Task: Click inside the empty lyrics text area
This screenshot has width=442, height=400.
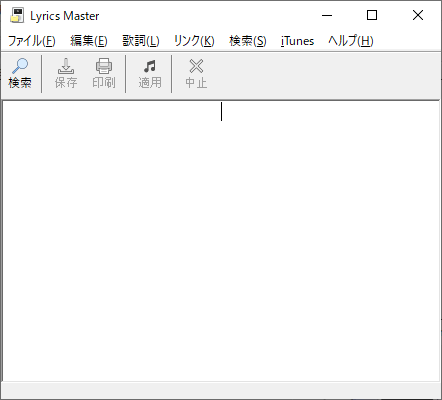Action: coord(221,241)
